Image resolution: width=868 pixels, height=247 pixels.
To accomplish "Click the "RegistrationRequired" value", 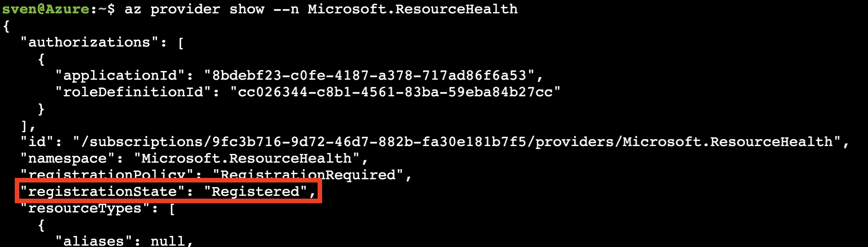I will pyautogui.click(x=308, y=175).
